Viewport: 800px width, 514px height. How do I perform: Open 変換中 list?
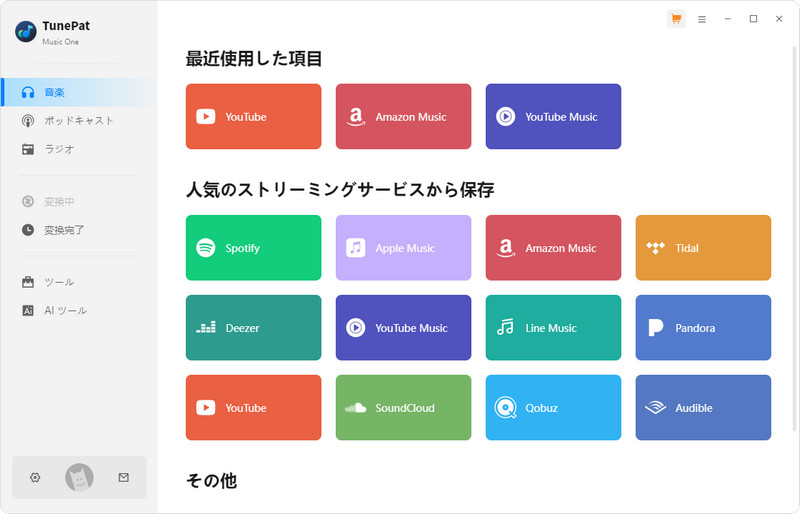tap(79, 202)
